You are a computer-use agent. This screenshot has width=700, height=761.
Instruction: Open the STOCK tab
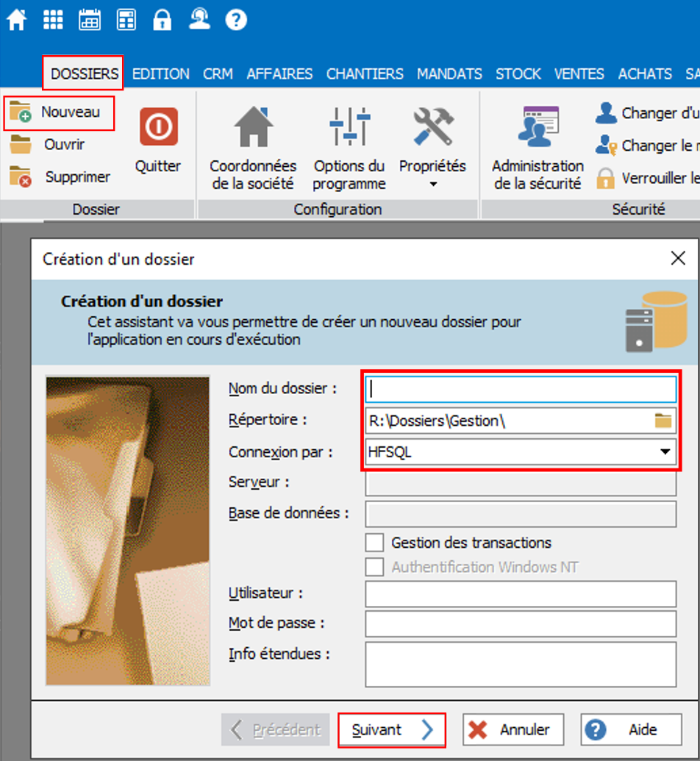(518, 74)
